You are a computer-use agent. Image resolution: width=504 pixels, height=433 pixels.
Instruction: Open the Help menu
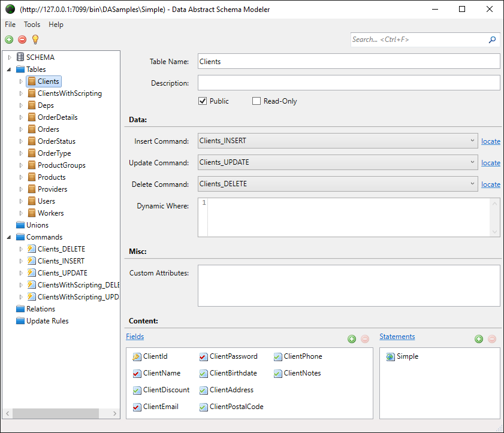tap(56, 25)
